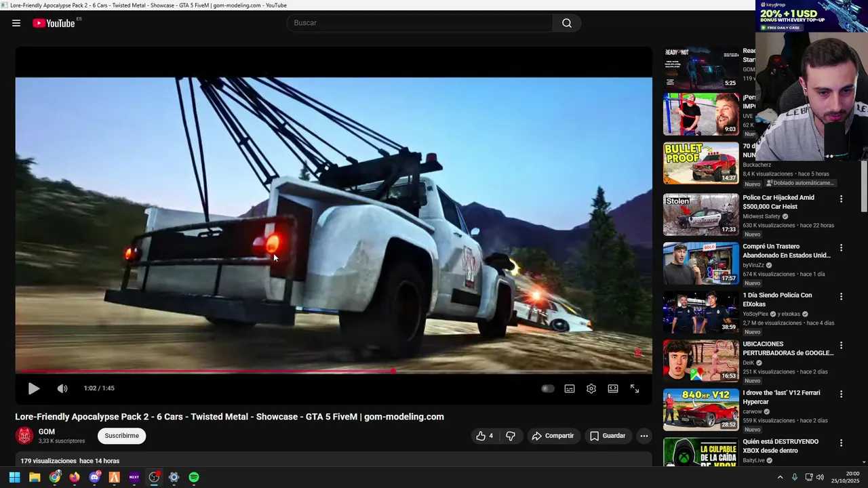Viewport: 868px width, 488px height.
Task: Open the 9:03 playground video thumbnail
Action: 701,115
